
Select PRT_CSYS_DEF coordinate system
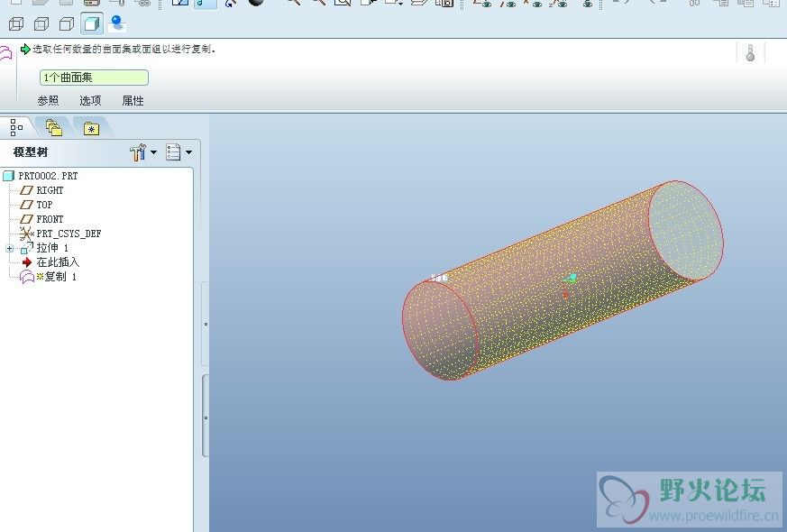pyautogui.click(x=60, y=234)
